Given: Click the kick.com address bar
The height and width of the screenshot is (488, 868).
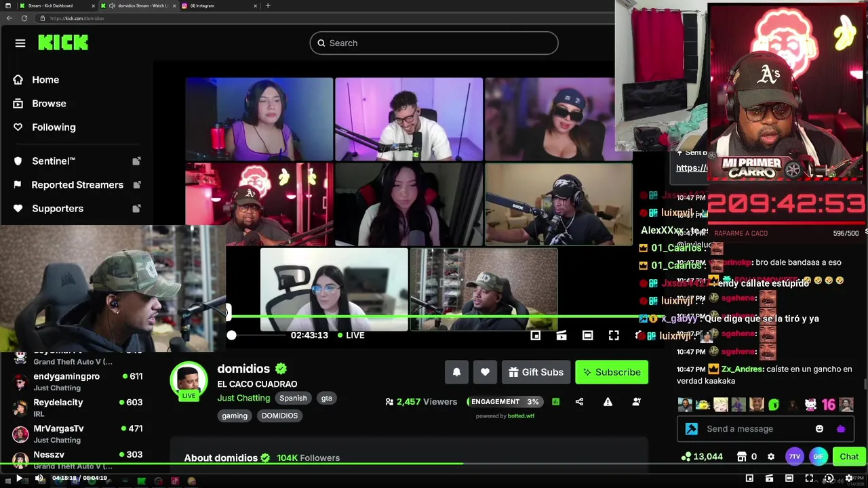Looking at the screenshot, I should coord(325,18).
